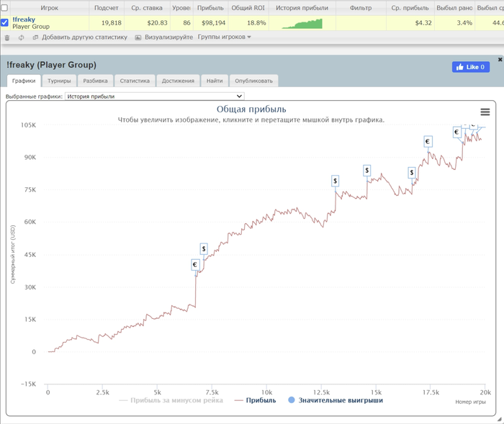
Task: Click Добавить другую статистику
Action: coord(80,37)
